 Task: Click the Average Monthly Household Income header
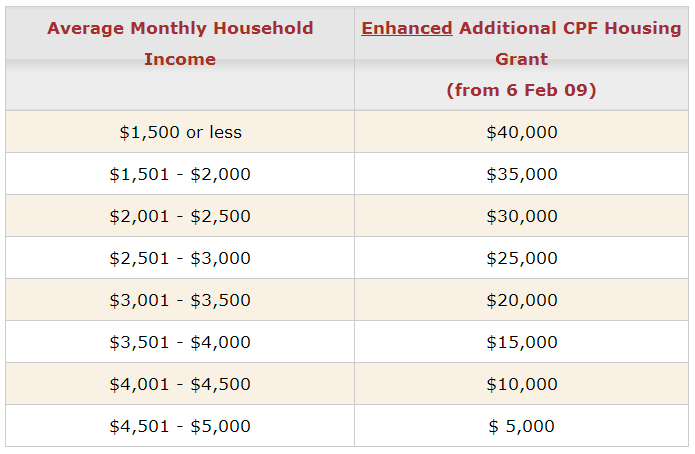point(180,43)
